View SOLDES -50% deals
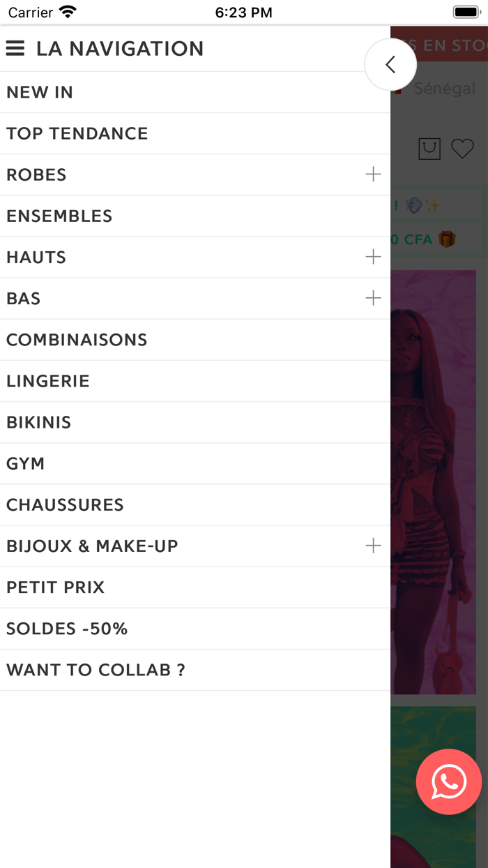Image resolution: width=488 pixels, height=868 pixels. pyautogui.click(x=67, y=628)
